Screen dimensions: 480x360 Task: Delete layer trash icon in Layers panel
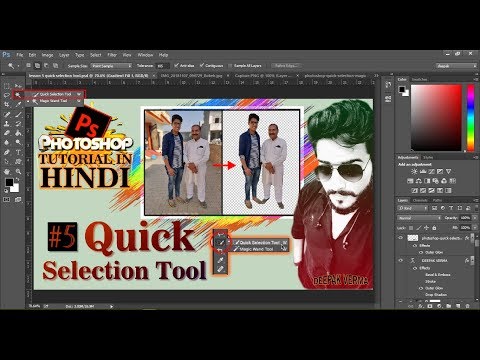(x=467, y=306)
